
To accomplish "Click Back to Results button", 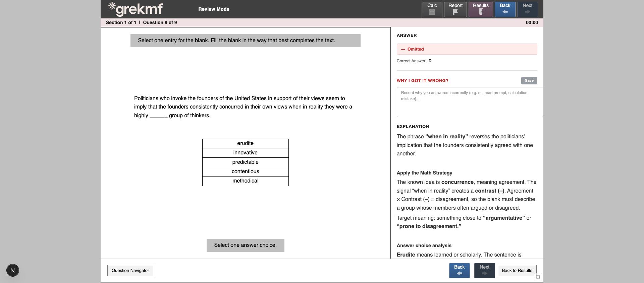I will 517,271.
